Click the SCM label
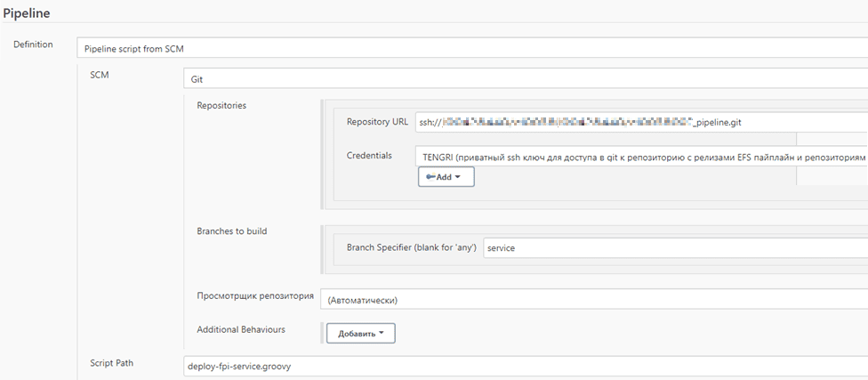Viewport: 868px width, 380px height. (x=100, y=76)
